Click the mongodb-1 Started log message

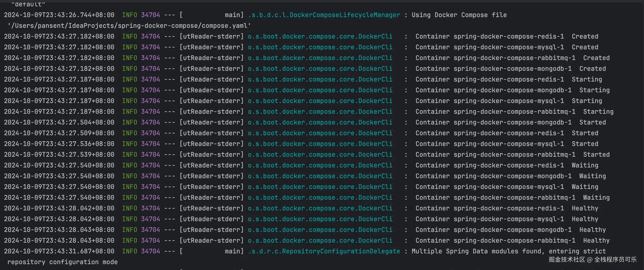click(510, 122)
